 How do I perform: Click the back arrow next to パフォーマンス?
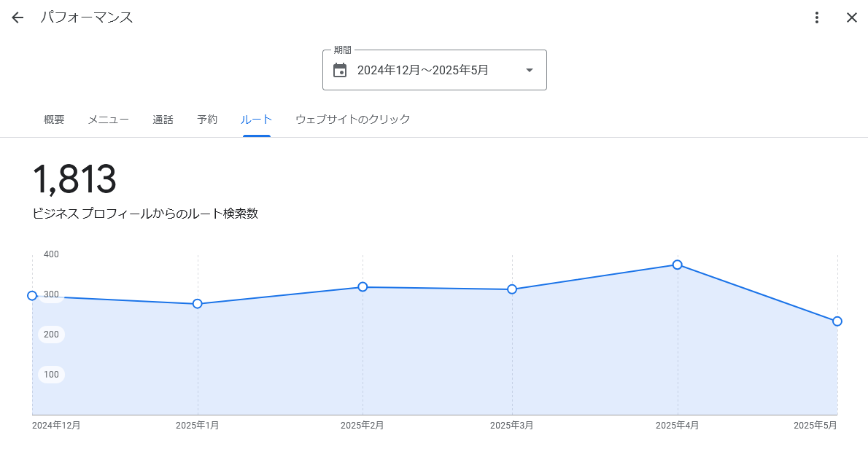click(18, 17)
